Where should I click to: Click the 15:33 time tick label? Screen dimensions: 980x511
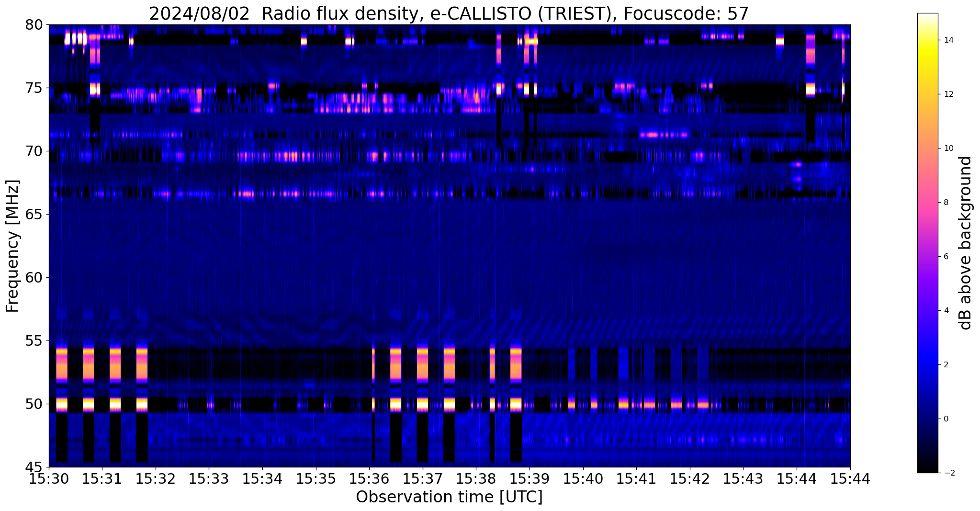coord(209,478)
